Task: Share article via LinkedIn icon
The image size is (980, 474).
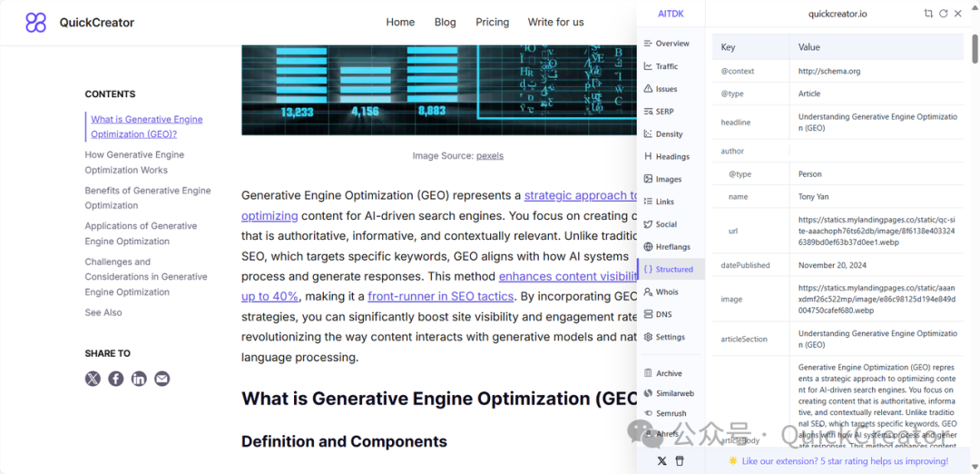Action: coord(139,379)
